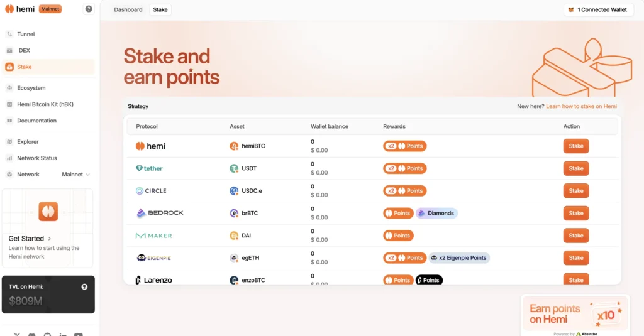Expand the Get Started chevron
The image size is (644, 336).
tap(49, 239)
